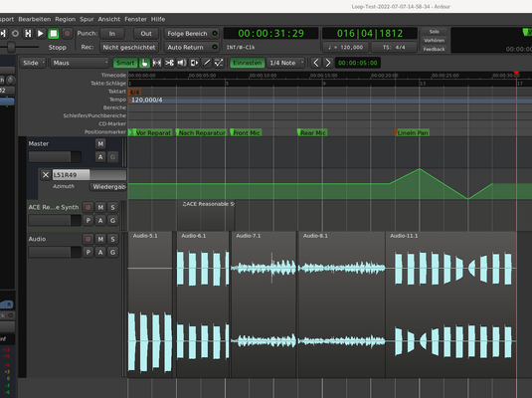Click the TS: 4/4 time signature button
The width and height of the screenshot is (532, 398).
coord(394,47)
